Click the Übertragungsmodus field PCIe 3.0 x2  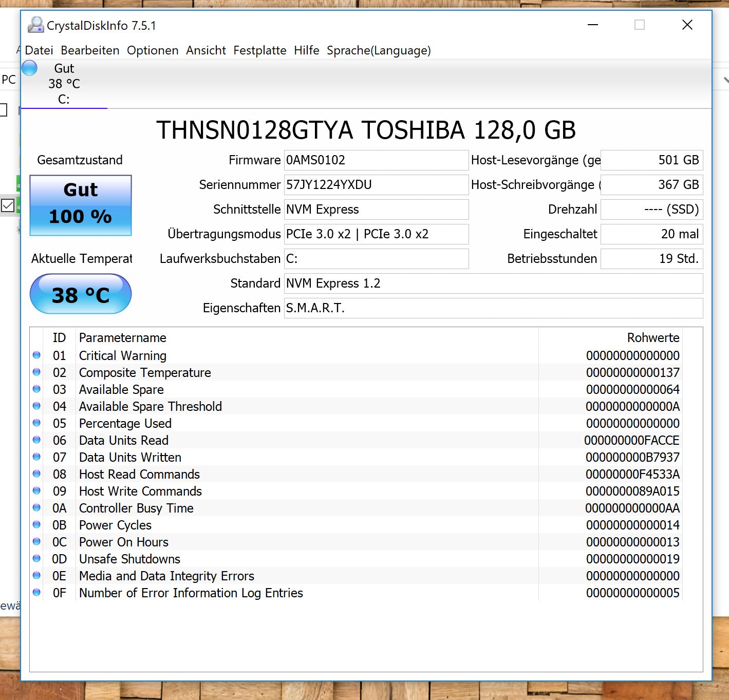pos(377,234)
